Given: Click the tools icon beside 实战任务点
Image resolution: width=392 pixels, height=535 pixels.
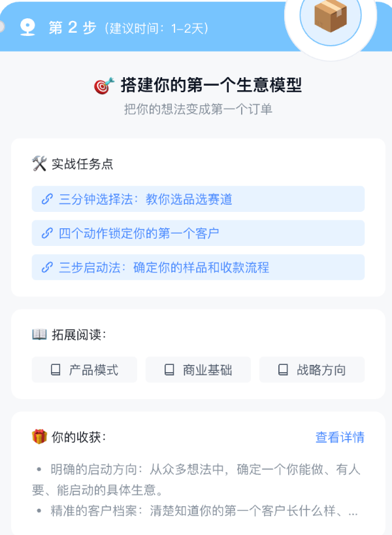Looking at the screenshot, I should [x=39, y=164].
